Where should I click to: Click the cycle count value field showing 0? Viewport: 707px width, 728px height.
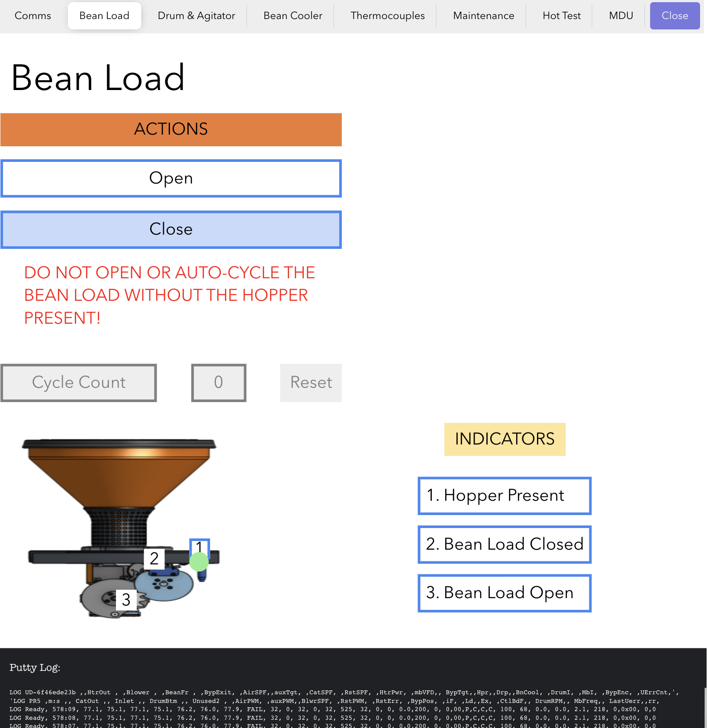click(219, 383)
